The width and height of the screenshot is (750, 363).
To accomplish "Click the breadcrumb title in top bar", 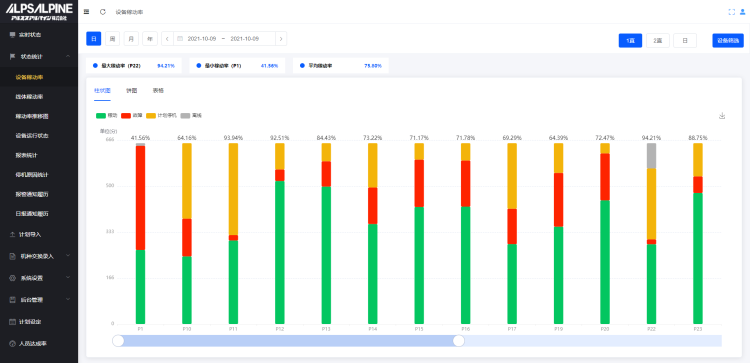I will [129, 12].
